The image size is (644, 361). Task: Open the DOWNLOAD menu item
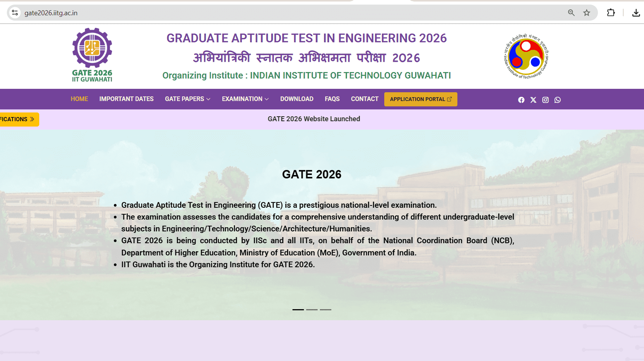click(x=297, y=99)
